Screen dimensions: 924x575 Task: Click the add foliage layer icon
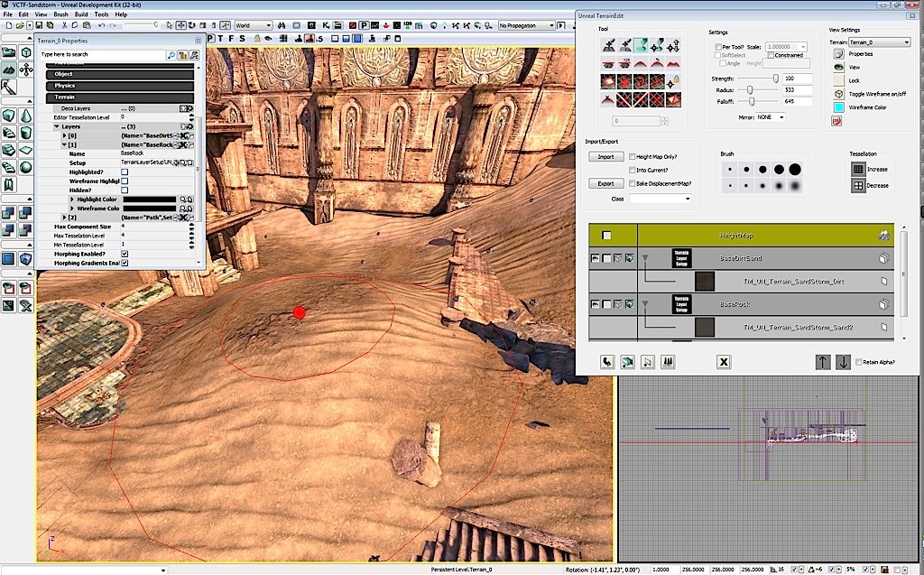tap(668, 362)
